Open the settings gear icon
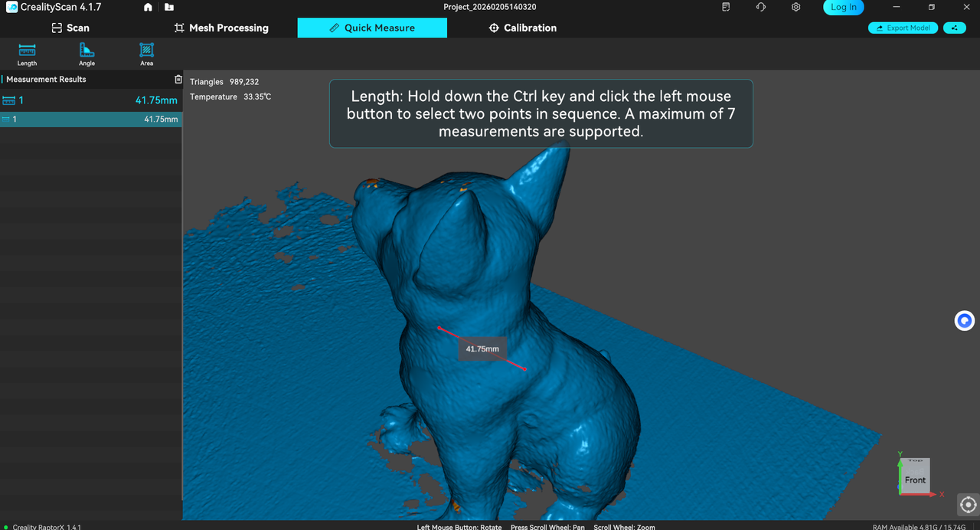Viewport: 980px width, 530px height. [x=796, y=8]
